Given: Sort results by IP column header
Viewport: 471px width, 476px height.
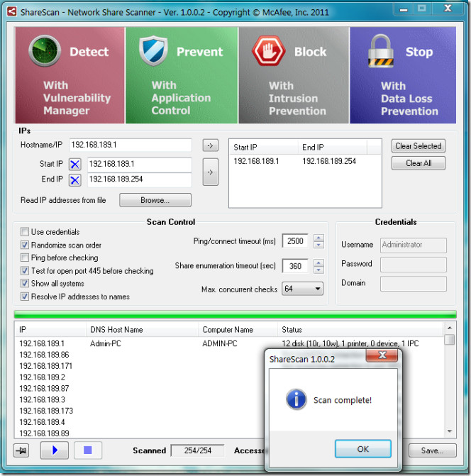Looking at the screenshot, I should (x=50, y=330).
